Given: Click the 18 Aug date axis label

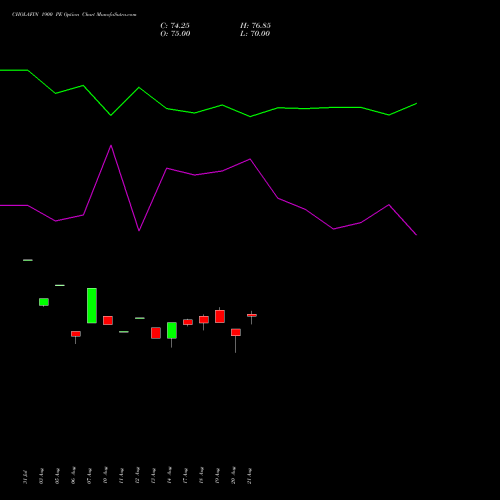Looking at the screenshot, I should (x=201, y=476).
